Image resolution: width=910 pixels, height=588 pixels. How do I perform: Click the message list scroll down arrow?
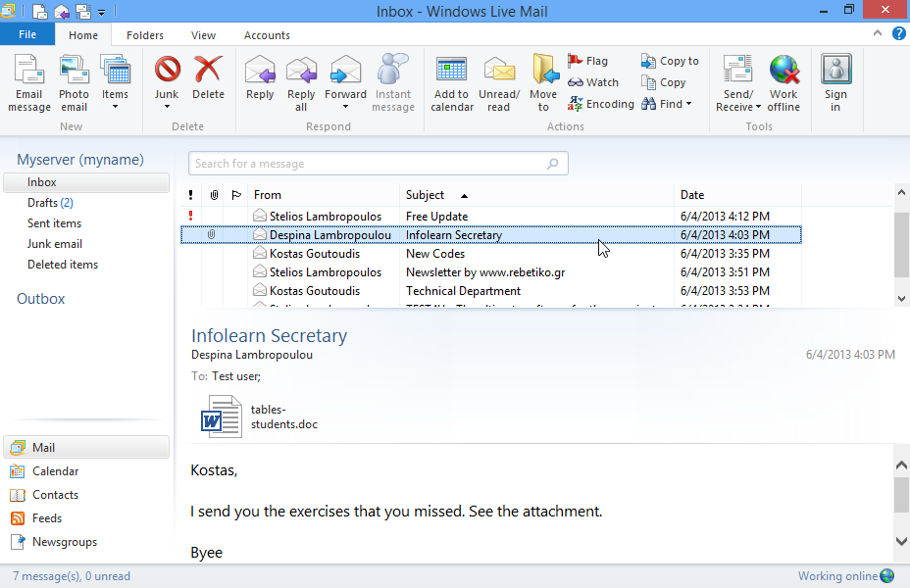901,299
